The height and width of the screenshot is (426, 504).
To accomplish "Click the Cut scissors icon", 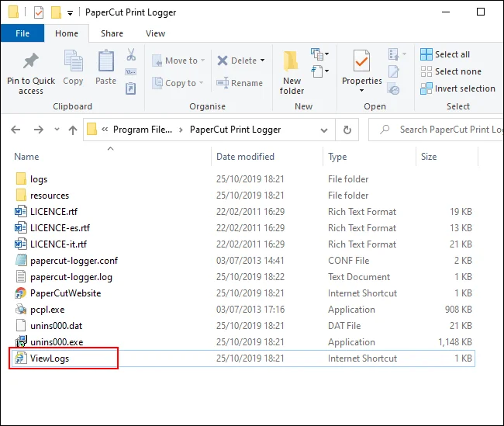I will point(131,54).
